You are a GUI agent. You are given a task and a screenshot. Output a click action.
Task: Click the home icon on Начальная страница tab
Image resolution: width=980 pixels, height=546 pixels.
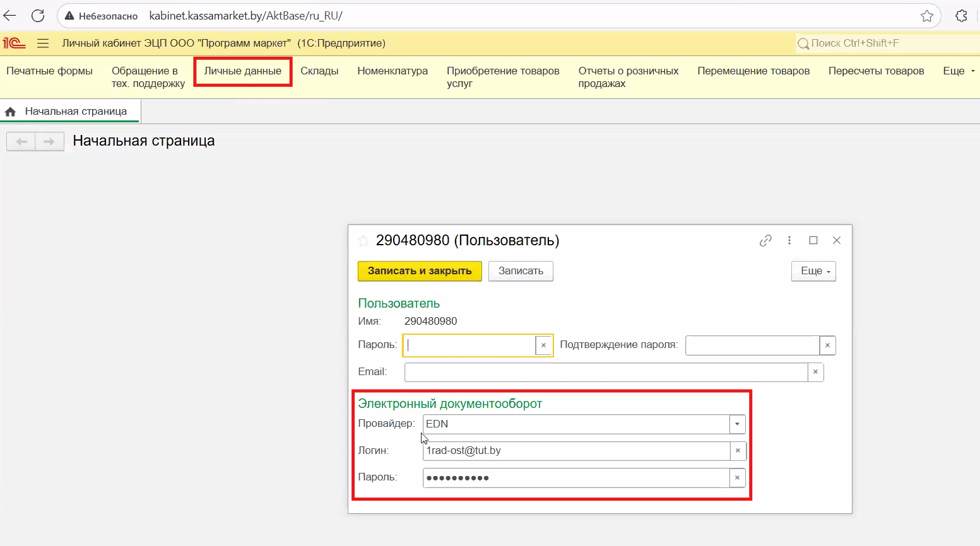[x=10, y=112]
